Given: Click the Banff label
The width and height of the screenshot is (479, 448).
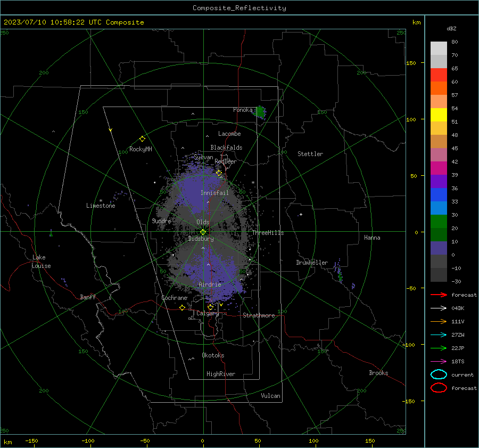Looking at the screenshot, I should point(88,297).
